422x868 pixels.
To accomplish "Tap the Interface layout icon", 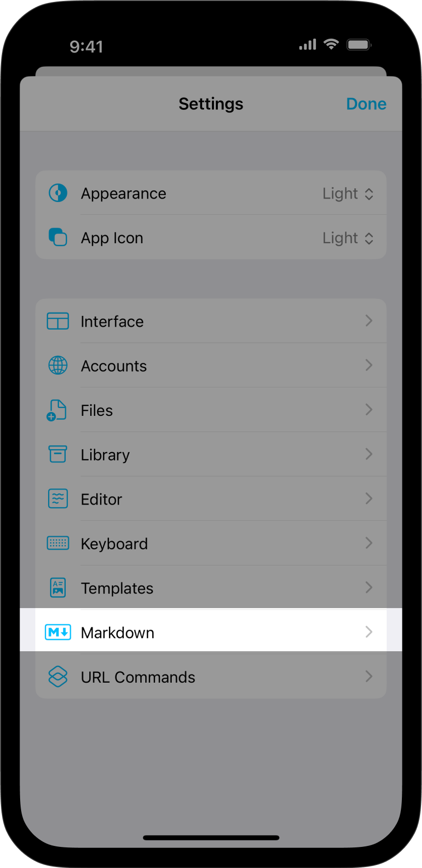I will [58, 321].
